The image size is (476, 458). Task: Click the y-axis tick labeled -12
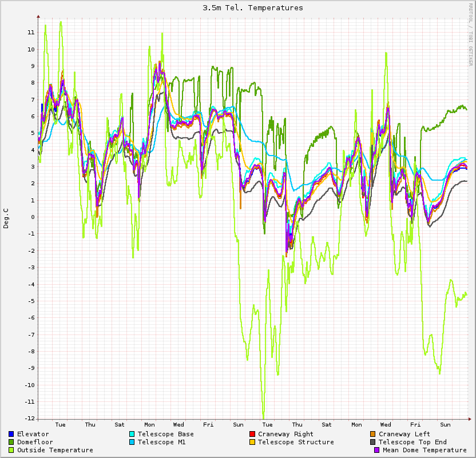[29, 419]
